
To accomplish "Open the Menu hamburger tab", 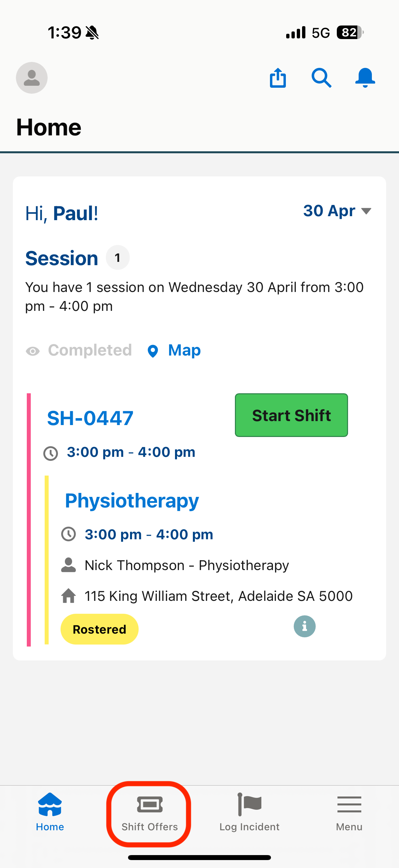I will 349,812.
